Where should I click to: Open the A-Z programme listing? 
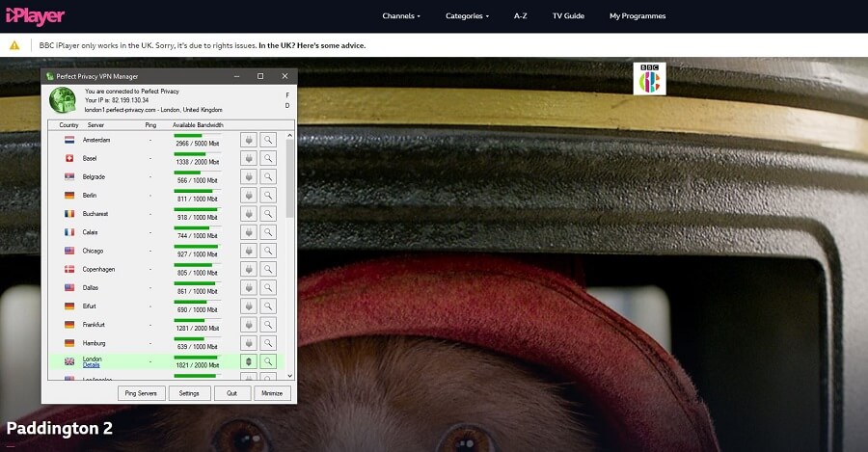521,16
